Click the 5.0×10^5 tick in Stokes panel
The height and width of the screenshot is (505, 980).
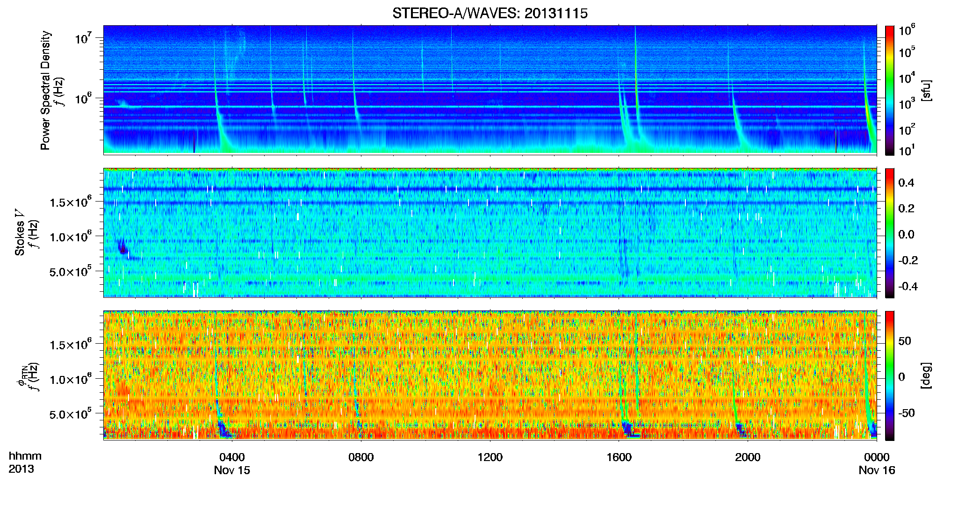coord(70,271)
